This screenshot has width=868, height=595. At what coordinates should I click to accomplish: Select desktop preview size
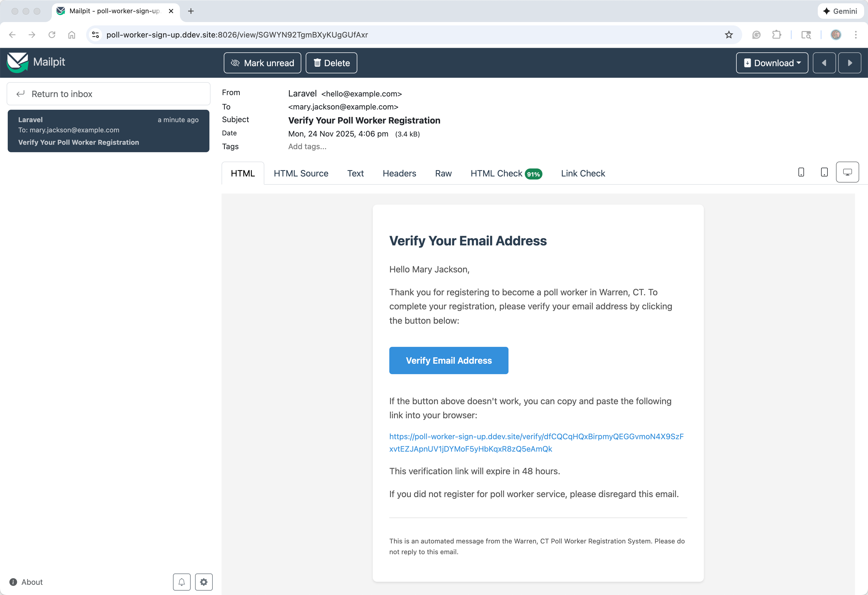(847, 172)
